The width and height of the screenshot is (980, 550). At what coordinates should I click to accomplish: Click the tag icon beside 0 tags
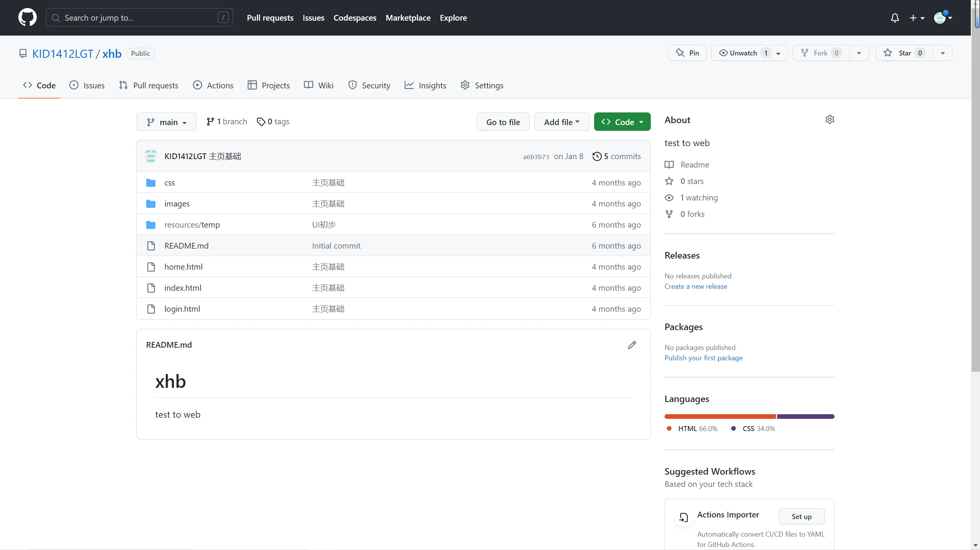(261, 122)
